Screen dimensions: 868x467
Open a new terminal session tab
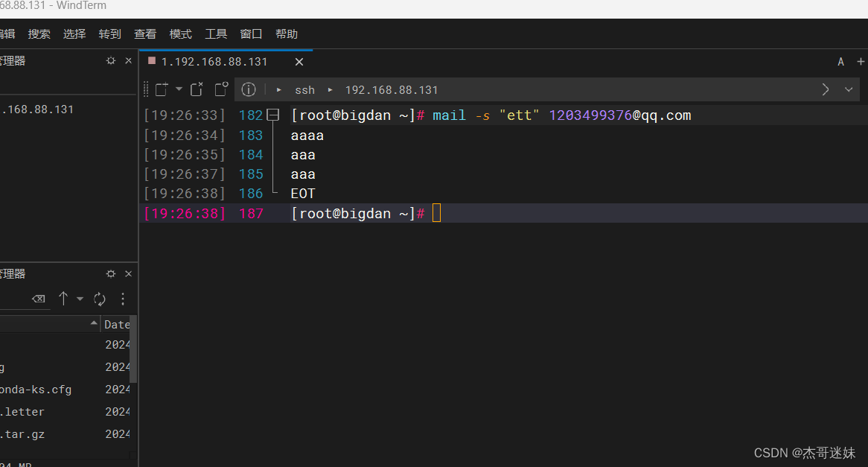tap(860, 61)
